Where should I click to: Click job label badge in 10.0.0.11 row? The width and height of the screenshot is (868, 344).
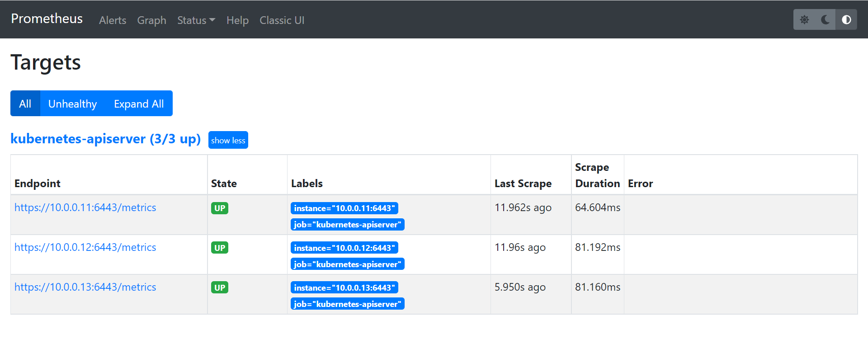pos(348,225)
